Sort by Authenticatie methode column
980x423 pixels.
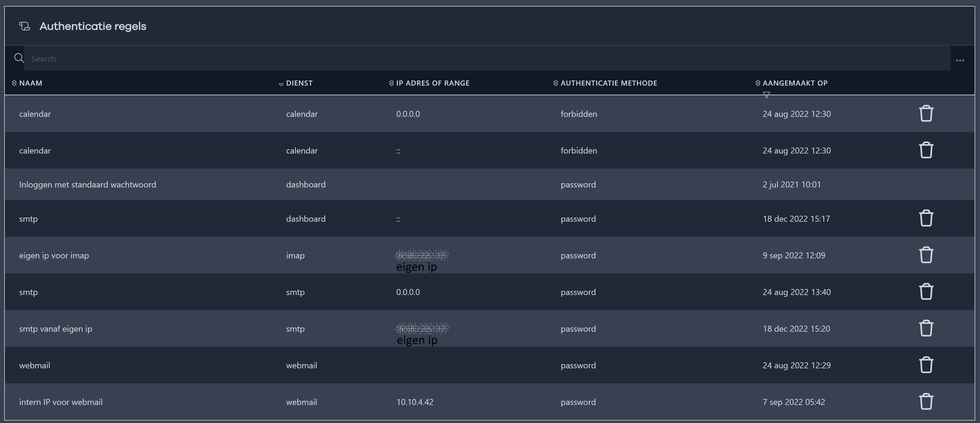click(608, 83)
